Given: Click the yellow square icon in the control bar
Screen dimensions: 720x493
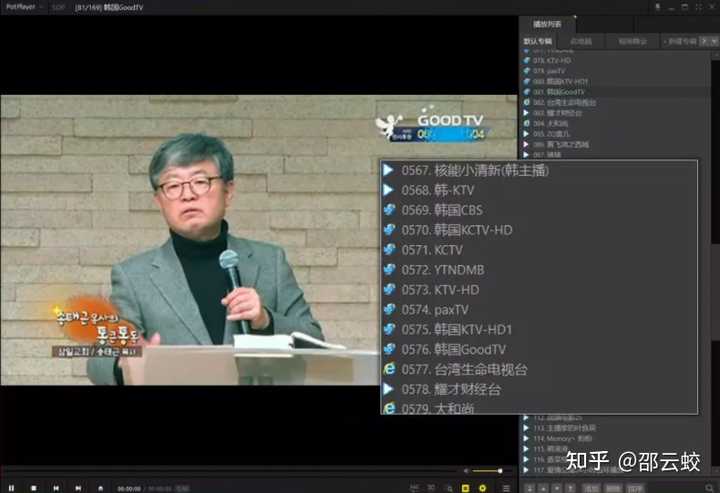Looking at the screenshot, I should point(465,488).
